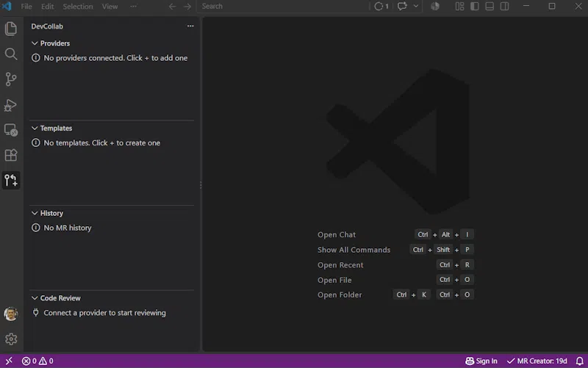588x368 pixels.
Task: Open Remote Explorer view
Action: [11, 130]
